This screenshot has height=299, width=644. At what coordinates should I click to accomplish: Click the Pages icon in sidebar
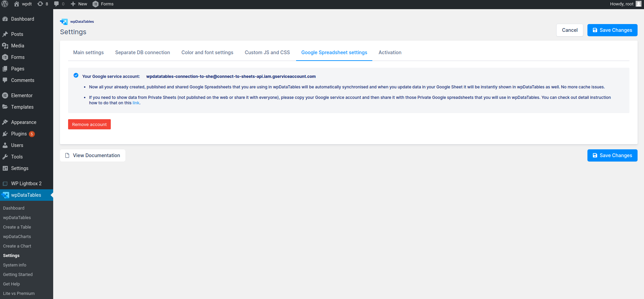[5, 69]
